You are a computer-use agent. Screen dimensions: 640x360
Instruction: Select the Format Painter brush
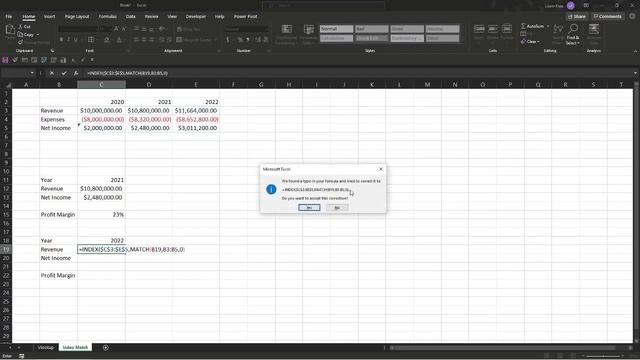(20, 42)
